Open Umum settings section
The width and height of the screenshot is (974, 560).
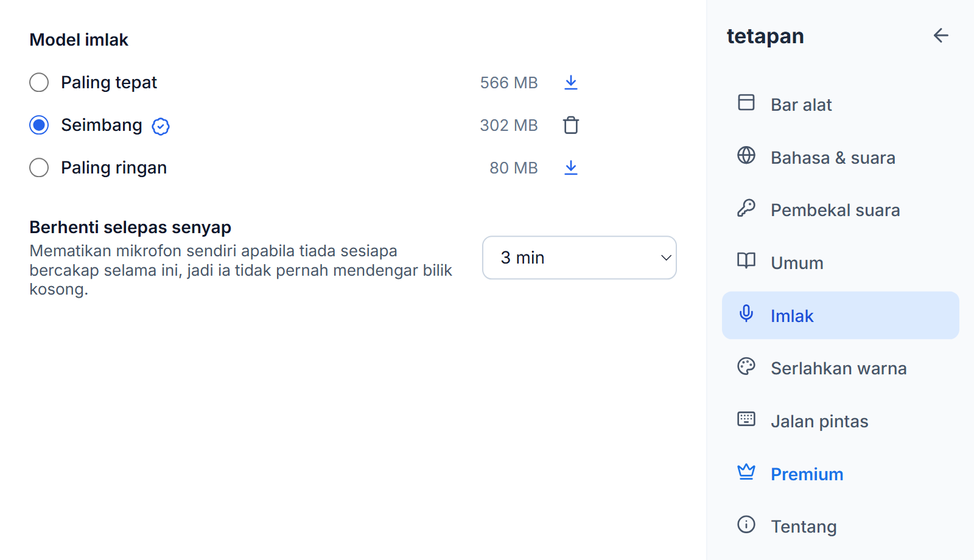(840, 263)
